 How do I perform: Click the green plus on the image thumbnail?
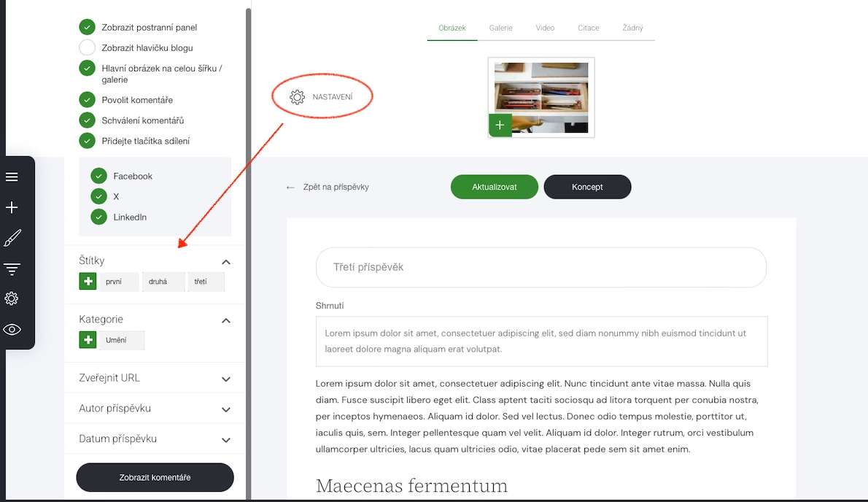[x=500, y=125]
